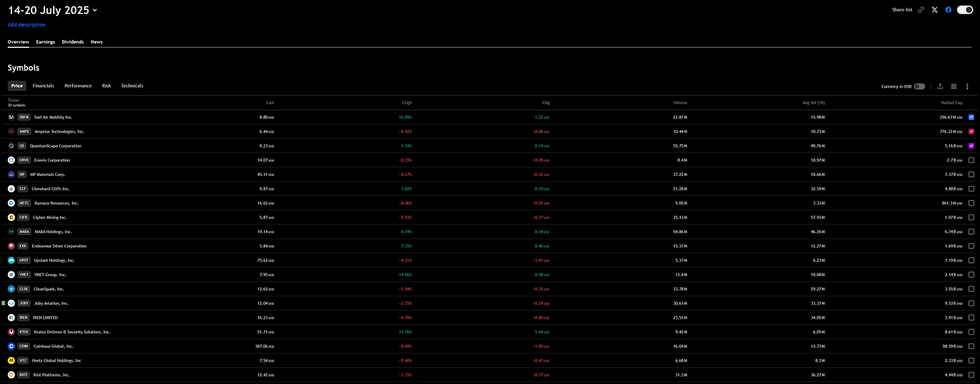Click the Riot Platforms logo icon
The height and width of the screenshot is (384, 980).
pyautogui.click(x=11, y=375)
